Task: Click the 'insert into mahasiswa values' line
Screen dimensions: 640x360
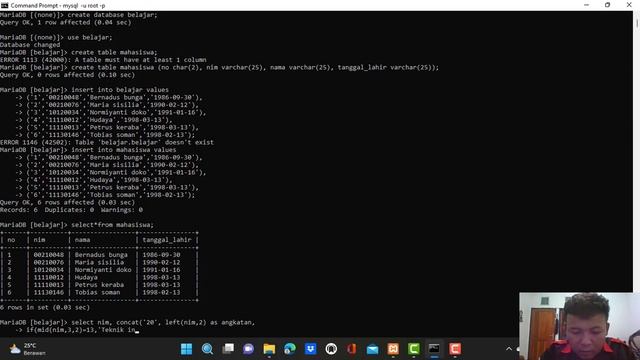Action: [88, 150]
